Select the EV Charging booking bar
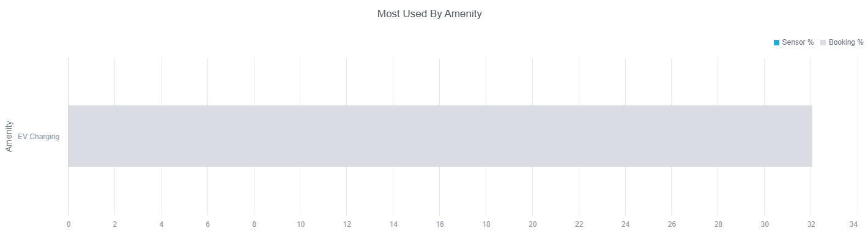Image resolution: width=868 pixels, height=236 pixels. point(440,136)
